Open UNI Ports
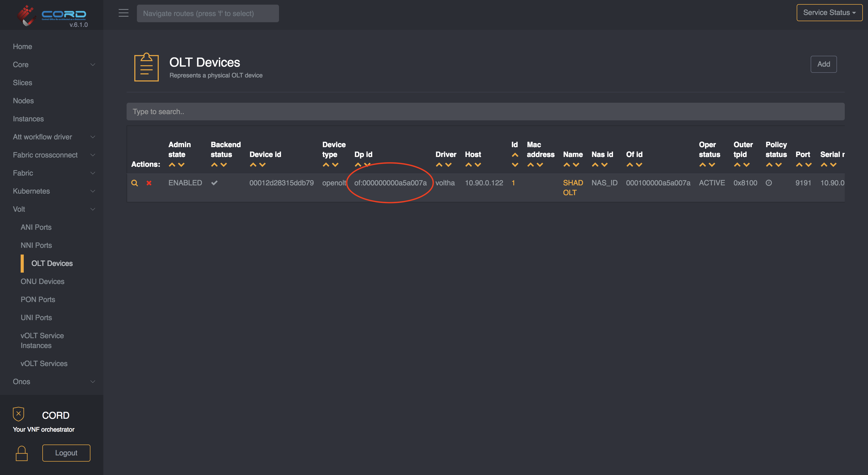The width and height of the screenshot is (868, 475). (x=36, y=318)
